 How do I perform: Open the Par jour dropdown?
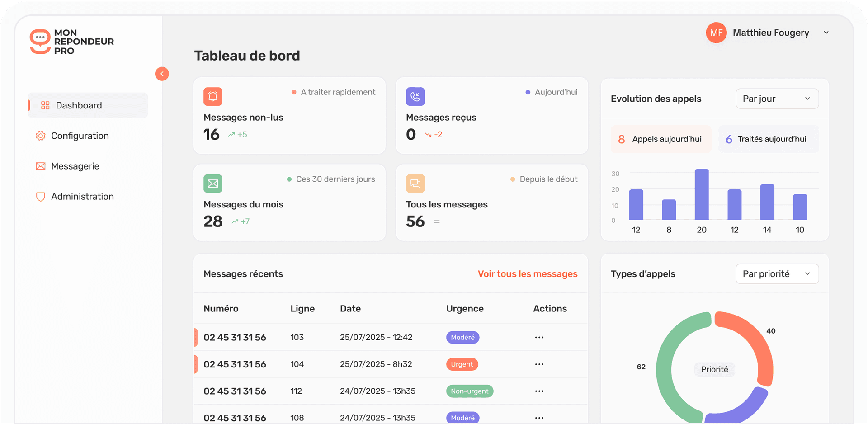click(x=777, y=99)
